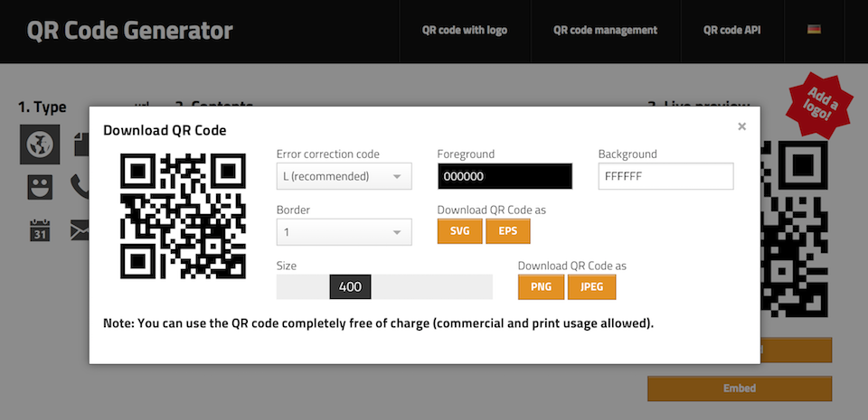The height and width of the screenshot is (420, 868).
Task: Download QR code as JPEG
Action: tap(591, 287)
